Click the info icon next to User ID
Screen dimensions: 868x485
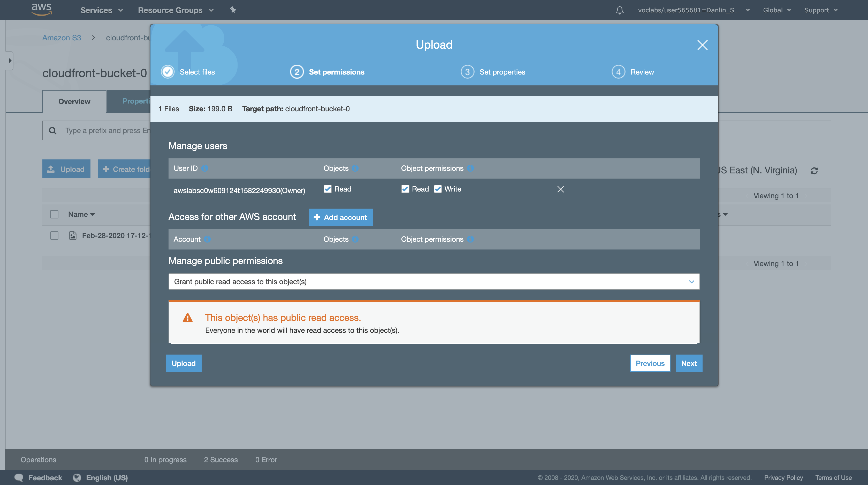[204, 168]
